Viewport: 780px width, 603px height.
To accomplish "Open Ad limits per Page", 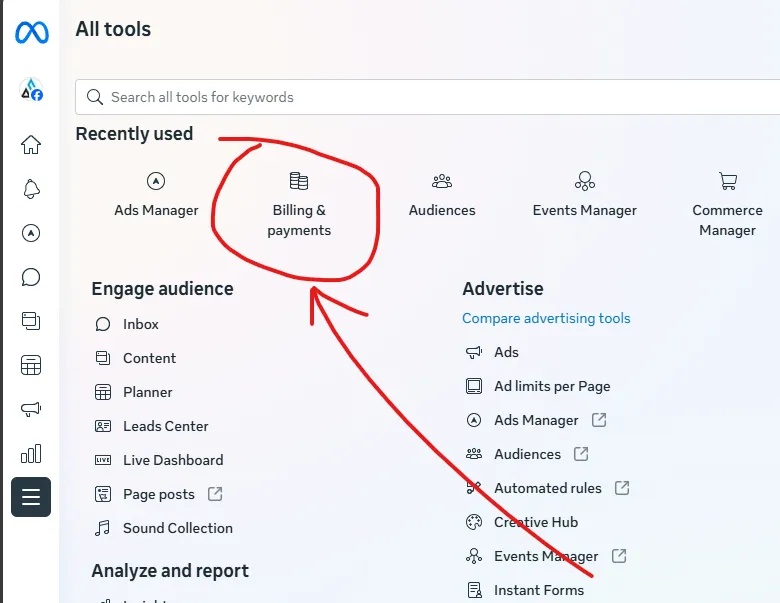I will (551, 386).
